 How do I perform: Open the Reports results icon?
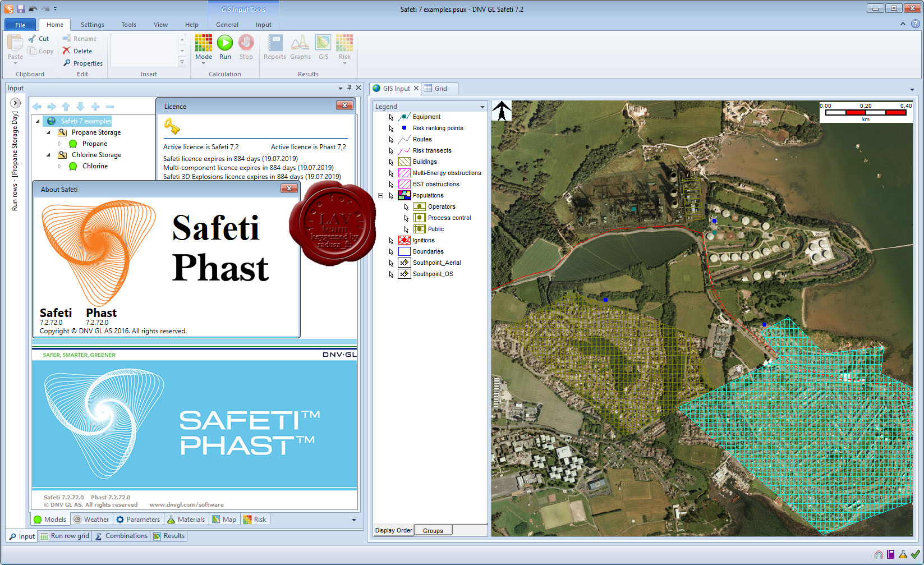[275, 43]
